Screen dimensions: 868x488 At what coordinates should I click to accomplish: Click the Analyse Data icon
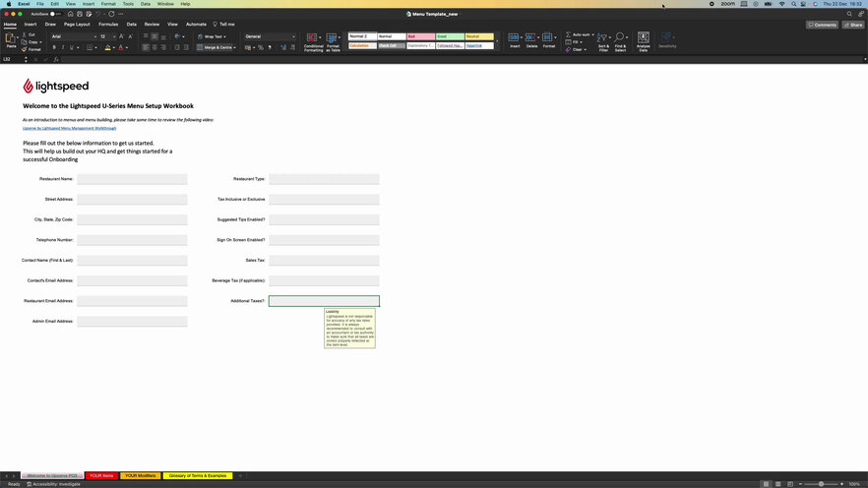pyautogui.click(x=643, y=39)
